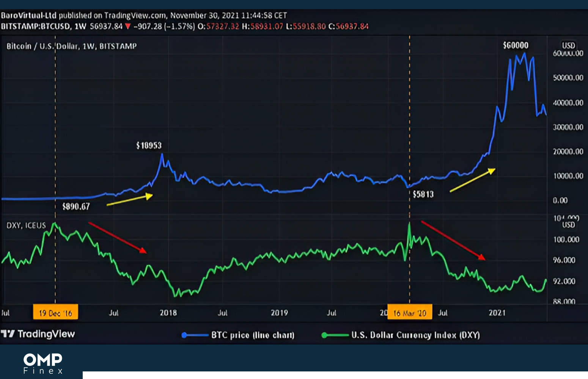Click the open value O:57327.32
The height and width of the screenshot is (379, 588).
pyautogui.click(x=219, y=26)
